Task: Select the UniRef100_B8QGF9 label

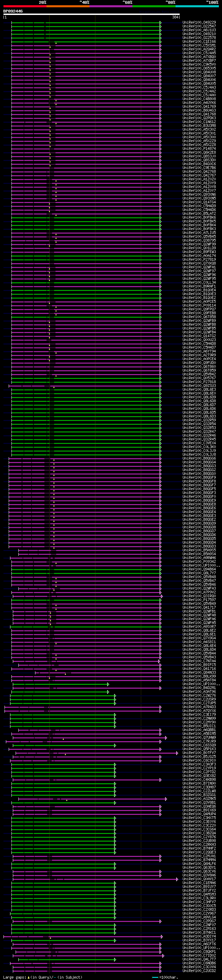Action: coord(199,477)
